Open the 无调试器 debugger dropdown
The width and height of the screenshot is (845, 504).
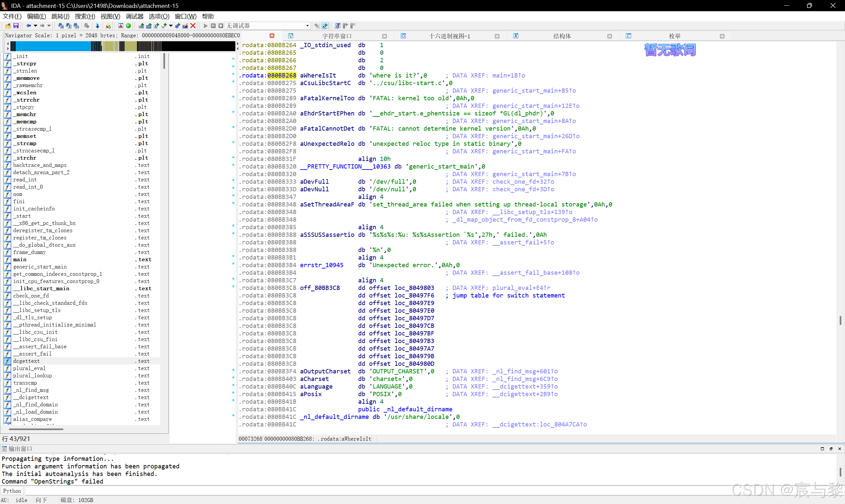[x=307, y=26]
